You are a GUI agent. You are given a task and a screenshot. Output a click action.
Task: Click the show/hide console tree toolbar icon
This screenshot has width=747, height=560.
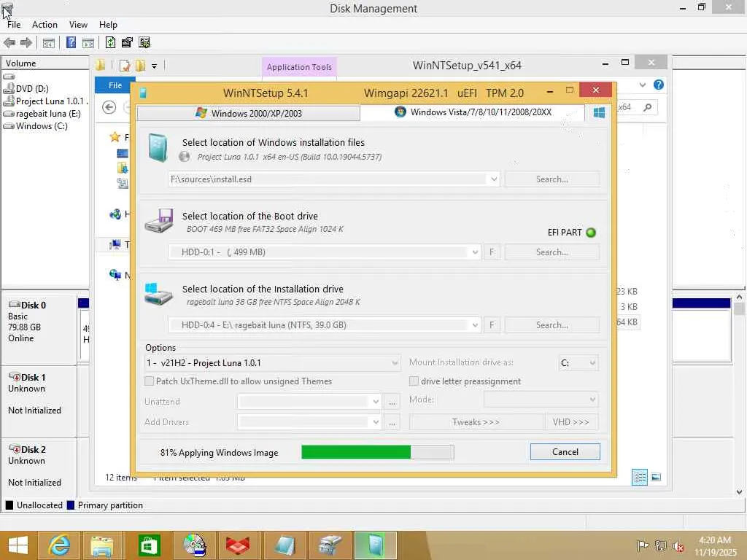[49, 43]
